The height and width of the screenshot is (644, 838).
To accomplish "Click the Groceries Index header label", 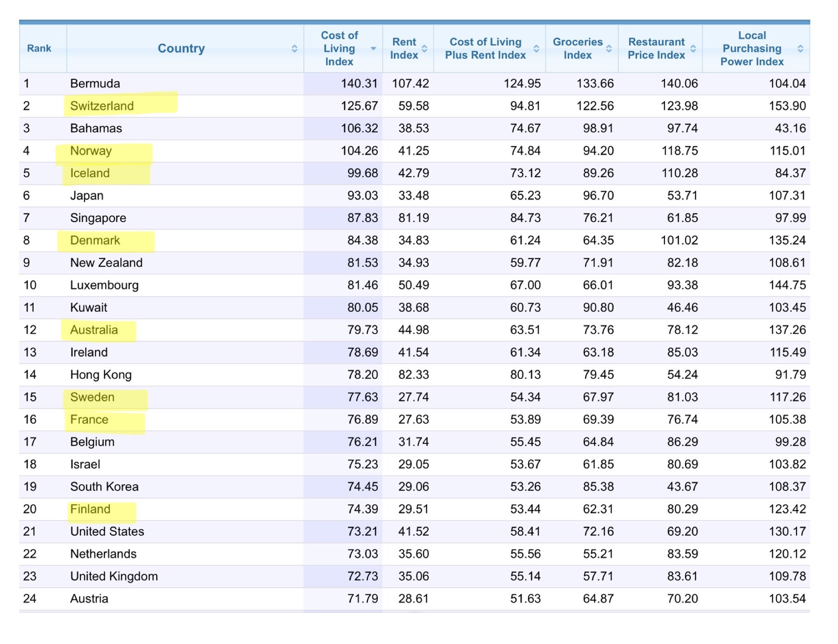I will [578, 49].
